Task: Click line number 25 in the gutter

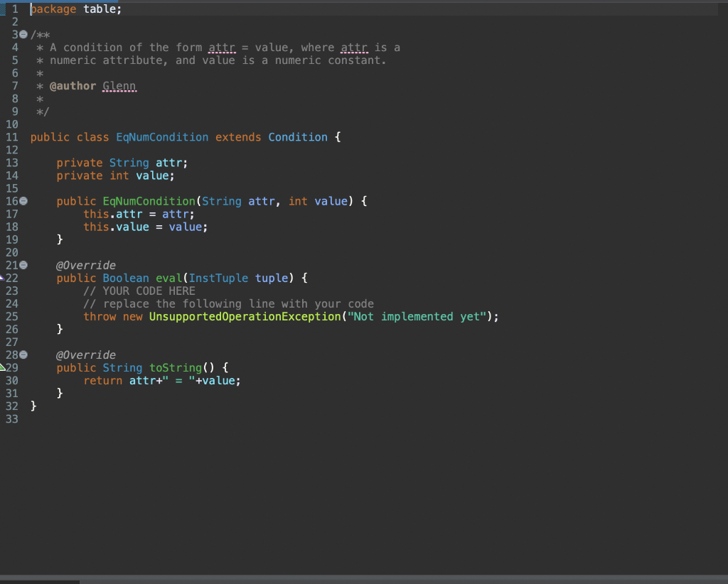Action: pyautogui.click(x=12, y=317)
